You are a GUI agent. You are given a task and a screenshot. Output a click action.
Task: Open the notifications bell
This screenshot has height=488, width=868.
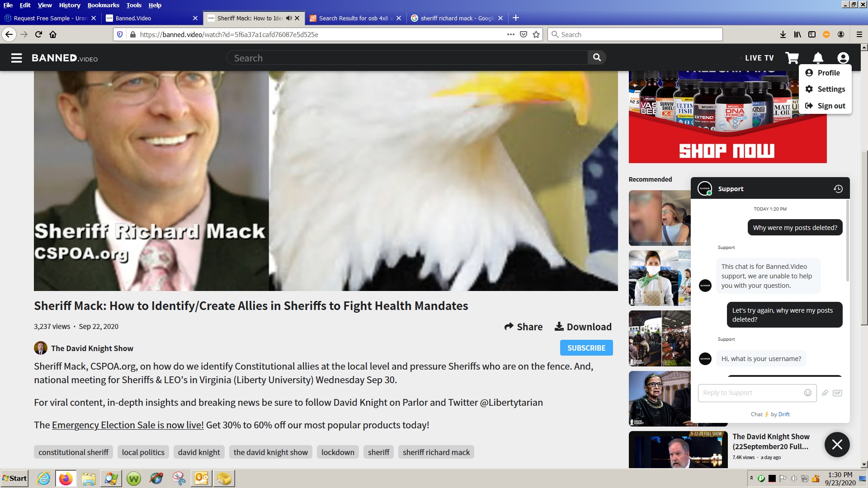click(x=818, y=58)
